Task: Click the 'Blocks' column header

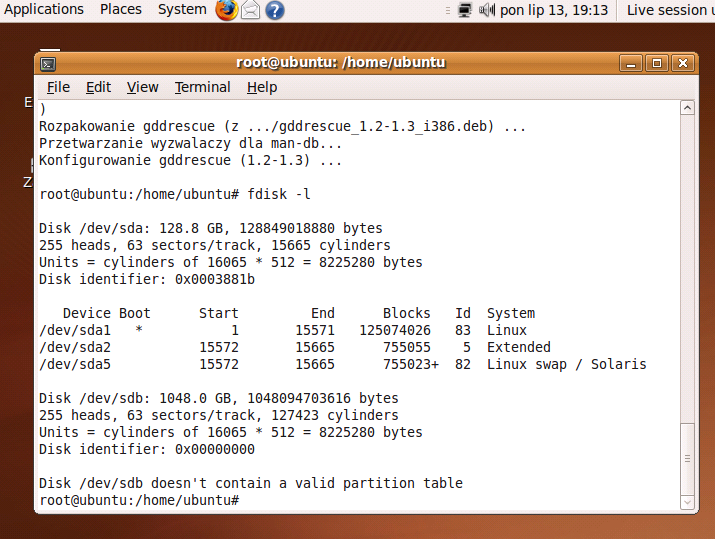Action: pyautogui.click(x=406, y=313)
